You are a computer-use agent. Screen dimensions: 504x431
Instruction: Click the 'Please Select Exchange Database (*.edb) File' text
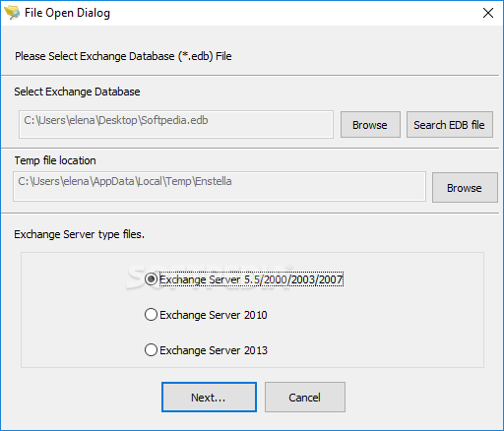pos(123,56)
